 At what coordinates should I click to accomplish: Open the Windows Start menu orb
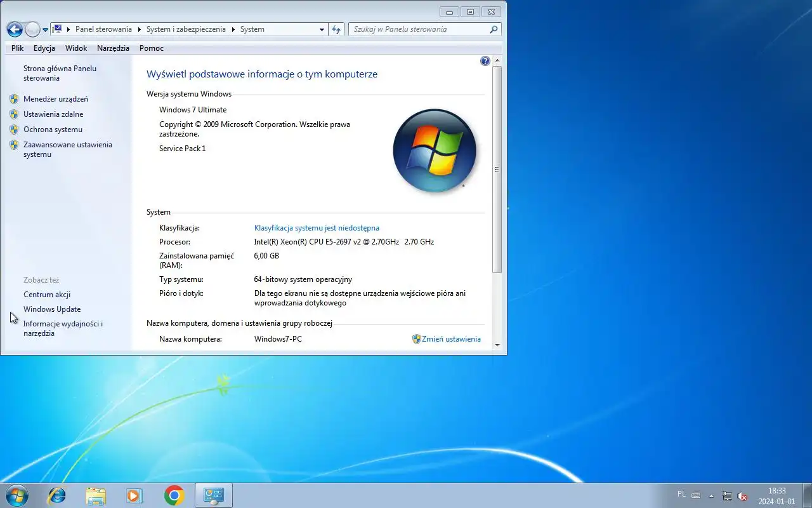[16, 495]
